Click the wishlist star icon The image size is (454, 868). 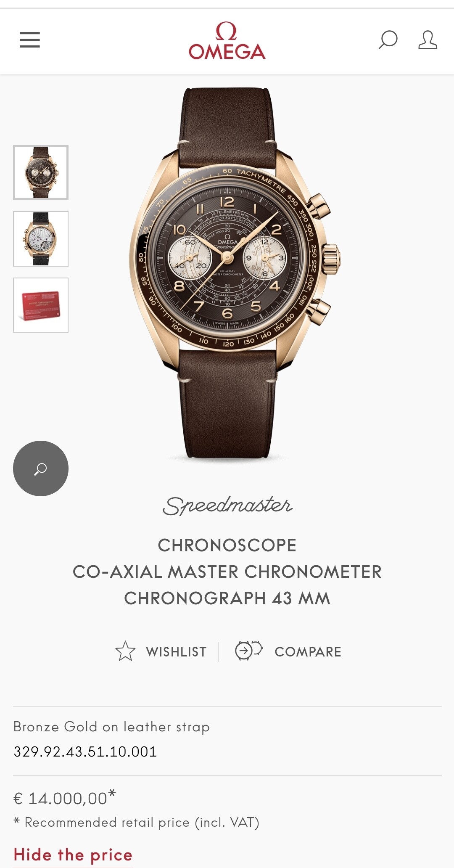[125, 651]
